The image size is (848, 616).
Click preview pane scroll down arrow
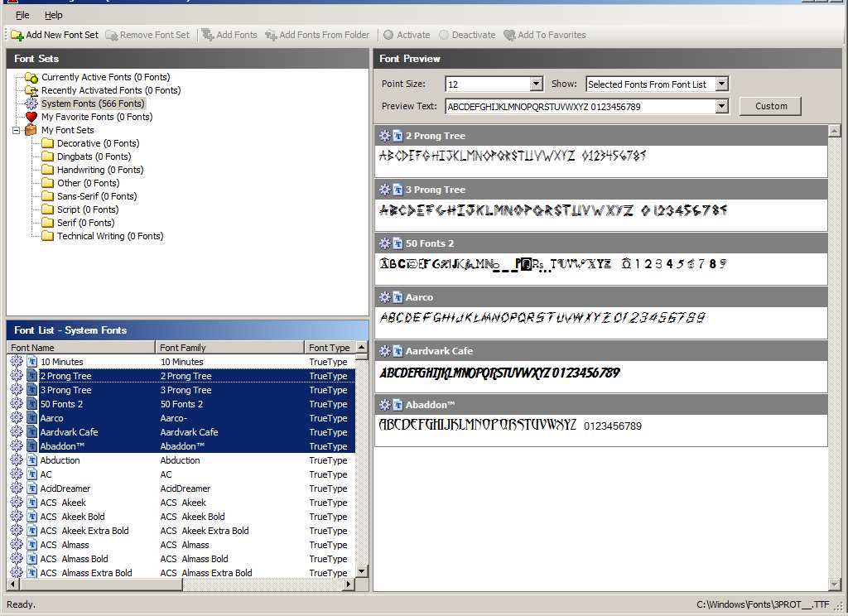[835, 585]
